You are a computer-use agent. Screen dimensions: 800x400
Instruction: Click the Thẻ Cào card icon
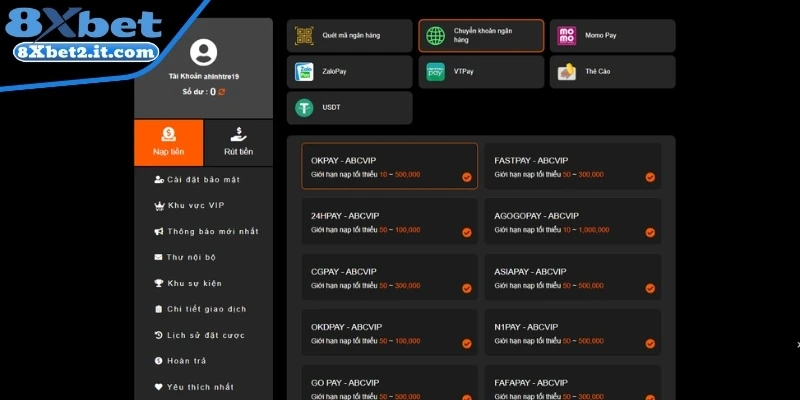pyautogui.click(x=567, y=72)
